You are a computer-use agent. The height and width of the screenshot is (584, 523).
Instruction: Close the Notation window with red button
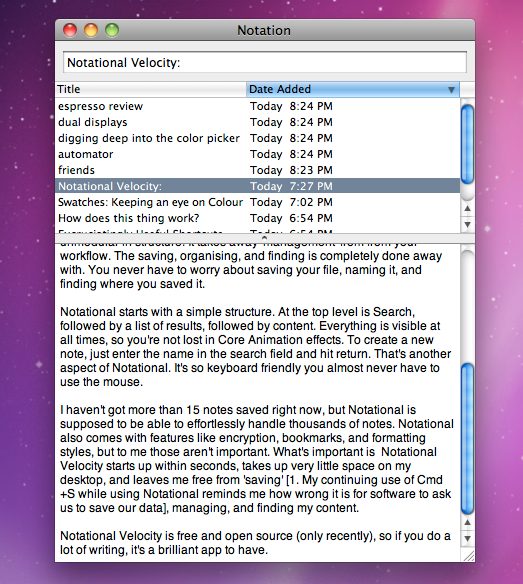70,30
